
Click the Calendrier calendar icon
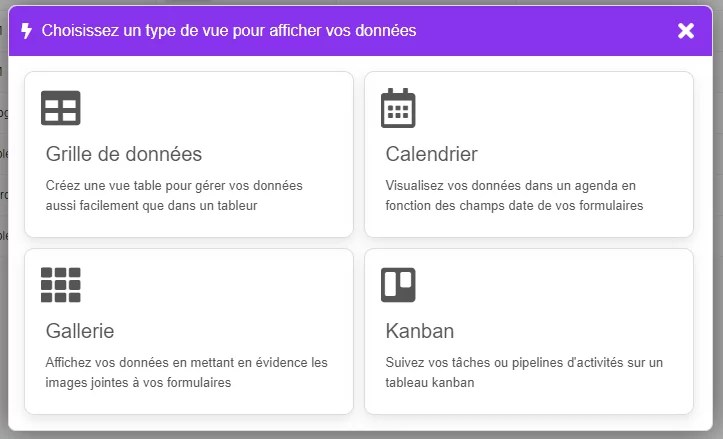tap(398, 108)
